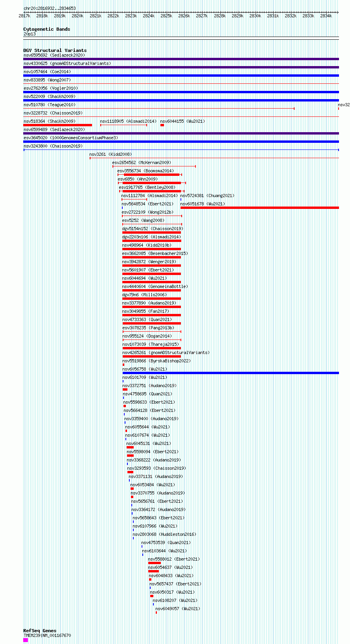Viewport: 350px width, 644px height.
Task: Open dgv2203n106 (Alsmadi2014) variant
Action: 152,237
